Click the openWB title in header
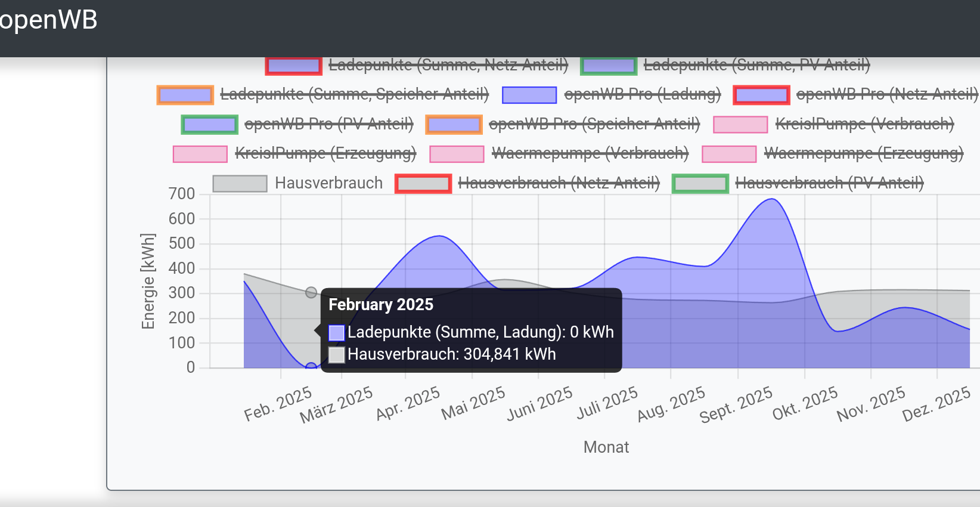Image resolution: width=980 pixels, height=507 pixels. [x=48, y=20]
